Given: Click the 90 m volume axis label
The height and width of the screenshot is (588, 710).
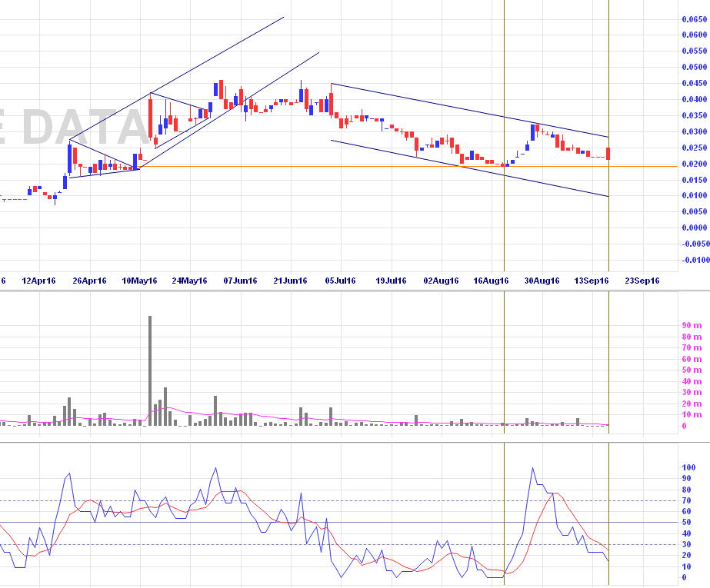Looking at the screenshot, I should (692, 326).
